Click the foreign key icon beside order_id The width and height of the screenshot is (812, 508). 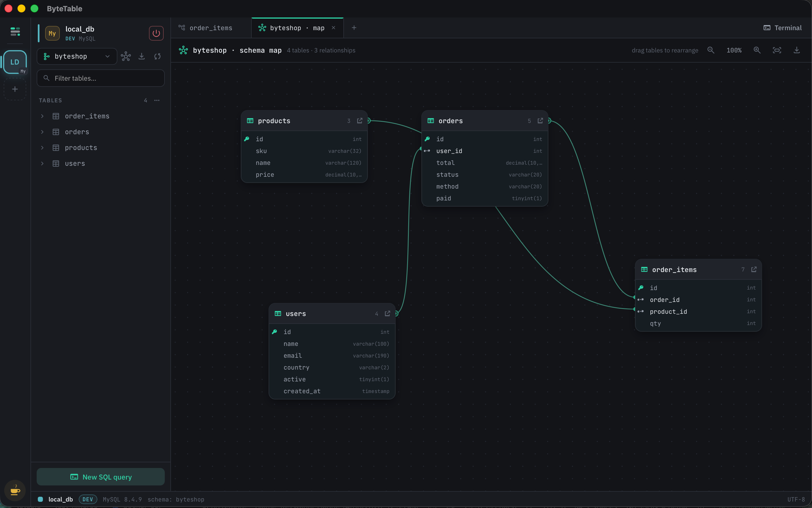[x=640, y=300]
